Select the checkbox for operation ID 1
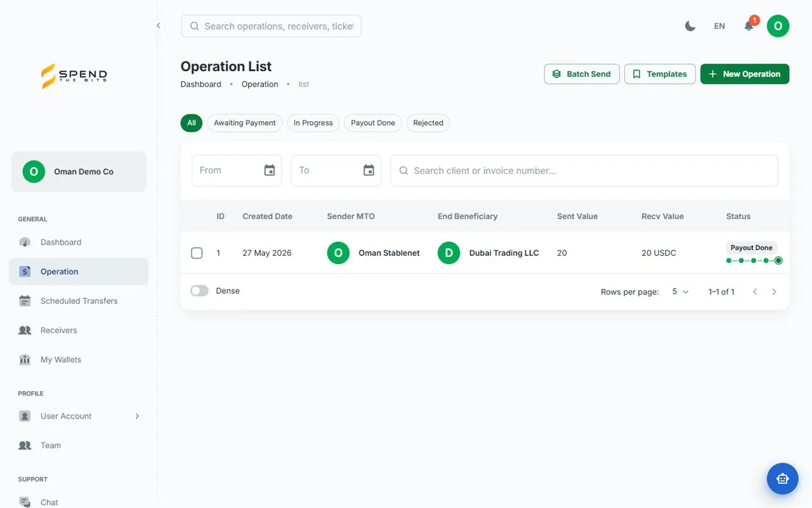 pyautogui.click(x=197, y=253)
